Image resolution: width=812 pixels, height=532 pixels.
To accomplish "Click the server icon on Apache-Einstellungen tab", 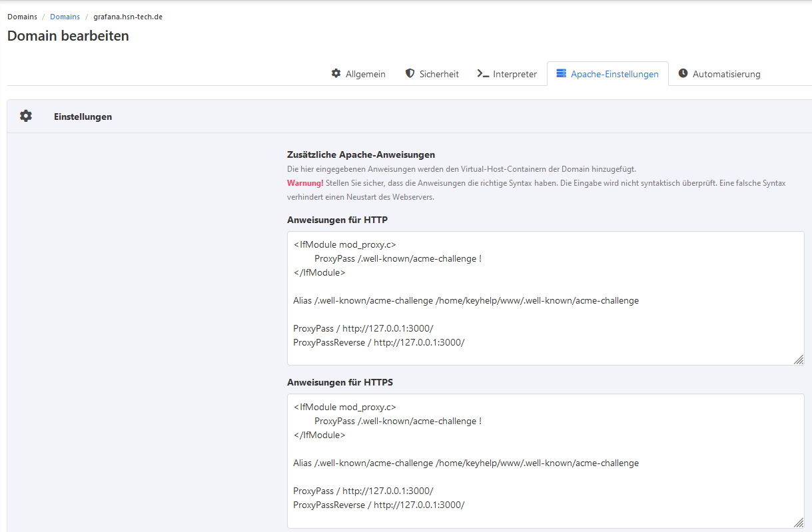I will tap(561, 73).
